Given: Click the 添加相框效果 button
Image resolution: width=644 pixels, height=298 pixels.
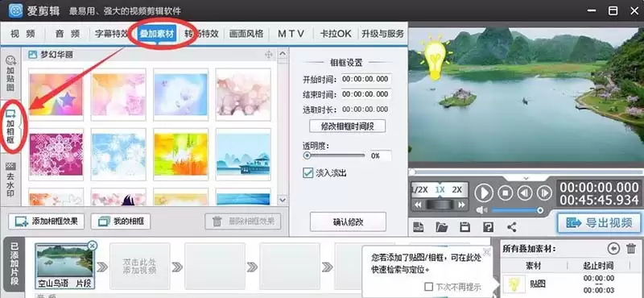Looking at the screenshot, I should point(46,221).
